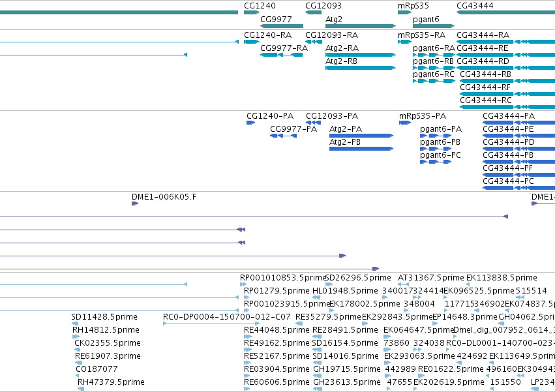555x392 pixels.
Task: Select the CG43444-RD transcript
Action: [x=506, y=68]
